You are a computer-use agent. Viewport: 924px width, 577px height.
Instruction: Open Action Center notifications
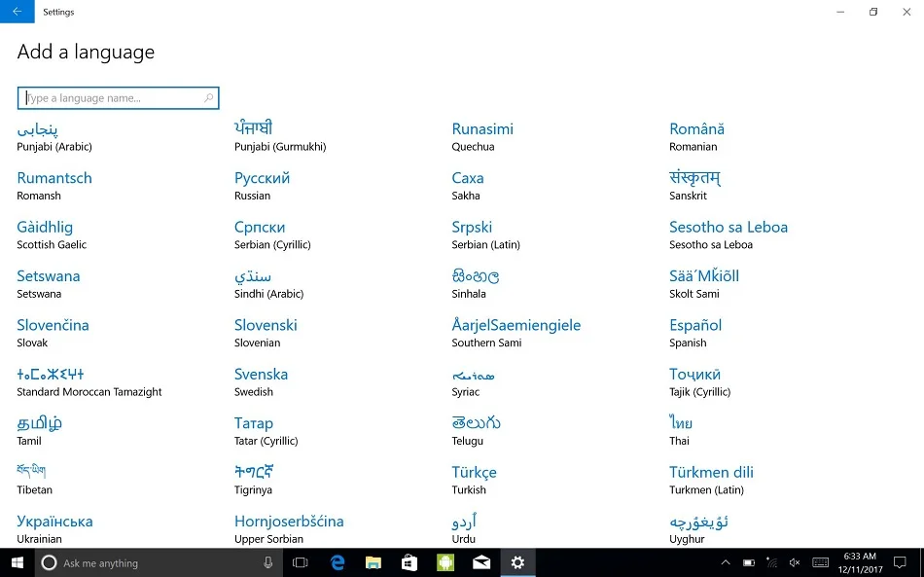pyautogui.click(x=900, y=562)
